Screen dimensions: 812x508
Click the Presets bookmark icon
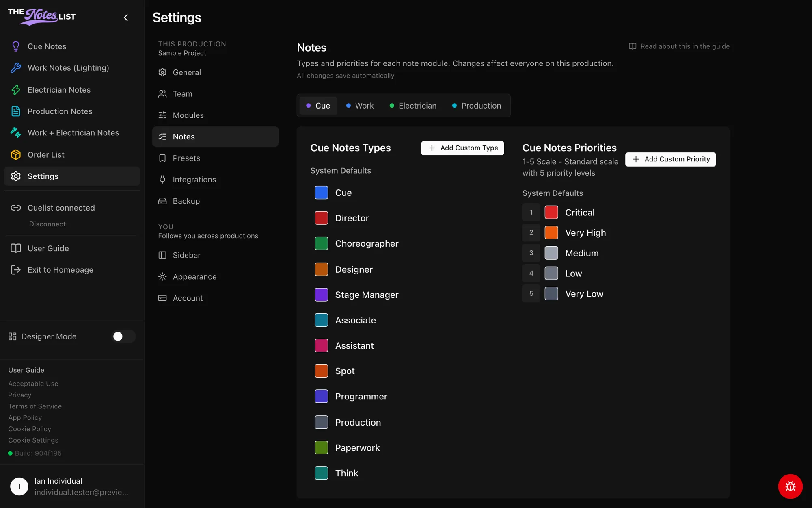tap(162, 158)
